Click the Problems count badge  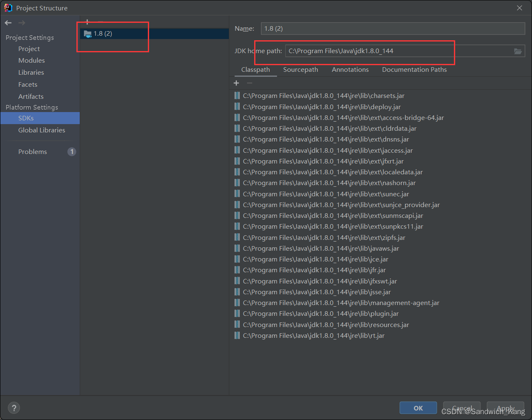(x=72, y=151)
